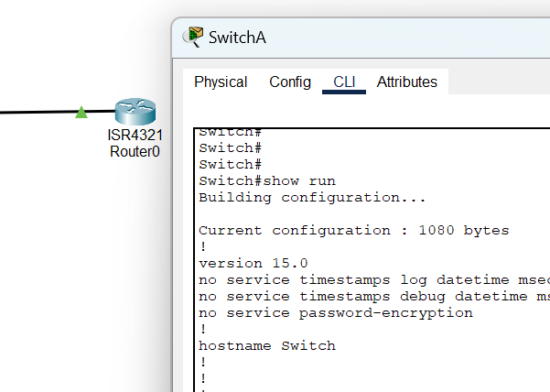Viewport: 550px width, 392px height.
Task: Open the Physical tab
Action: click(221, 82)
